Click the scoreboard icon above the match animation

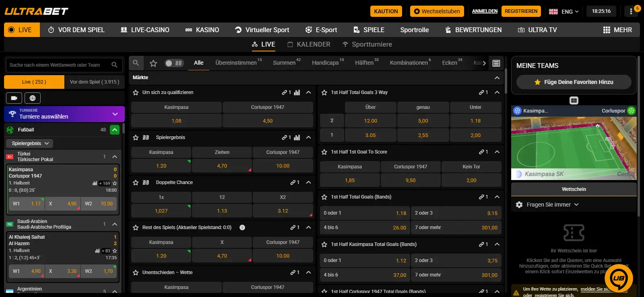point(574,100)
